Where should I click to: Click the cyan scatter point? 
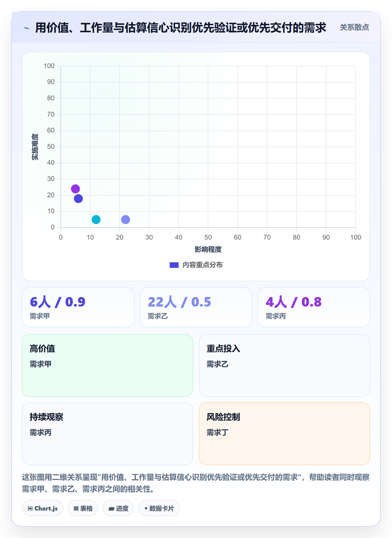[96, 219]
